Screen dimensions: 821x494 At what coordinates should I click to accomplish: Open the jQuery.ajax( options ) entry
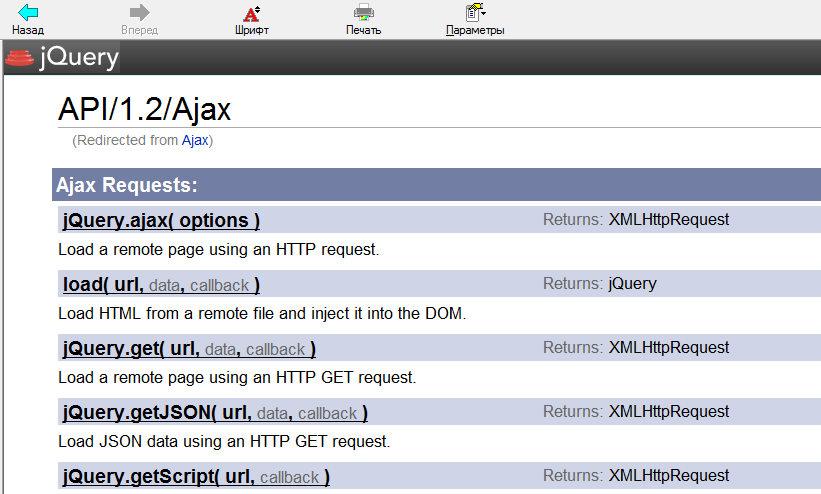(161, 220)
